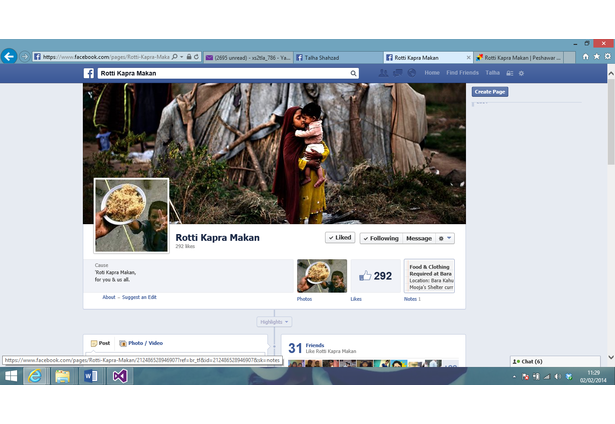Toggle the Following button

pyautogui.click(x=381, y=238)
